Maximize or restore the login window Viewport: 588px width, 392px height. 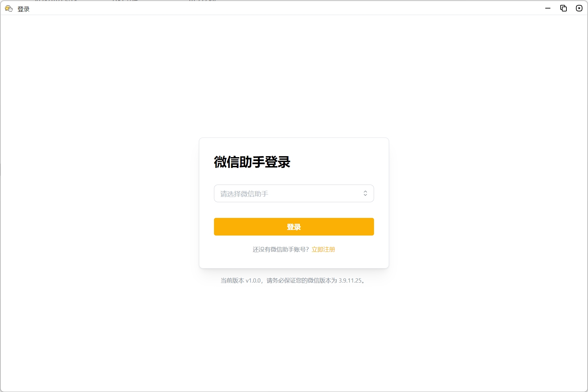[x=563, y=8]
